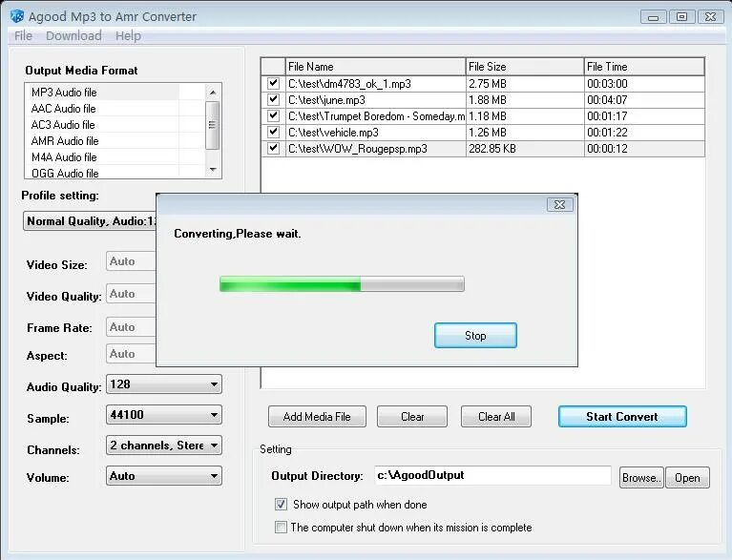Viewport: 732px width, 560px height.
Task: Select AAC Audio file format
Action: [x=105, y=108]
